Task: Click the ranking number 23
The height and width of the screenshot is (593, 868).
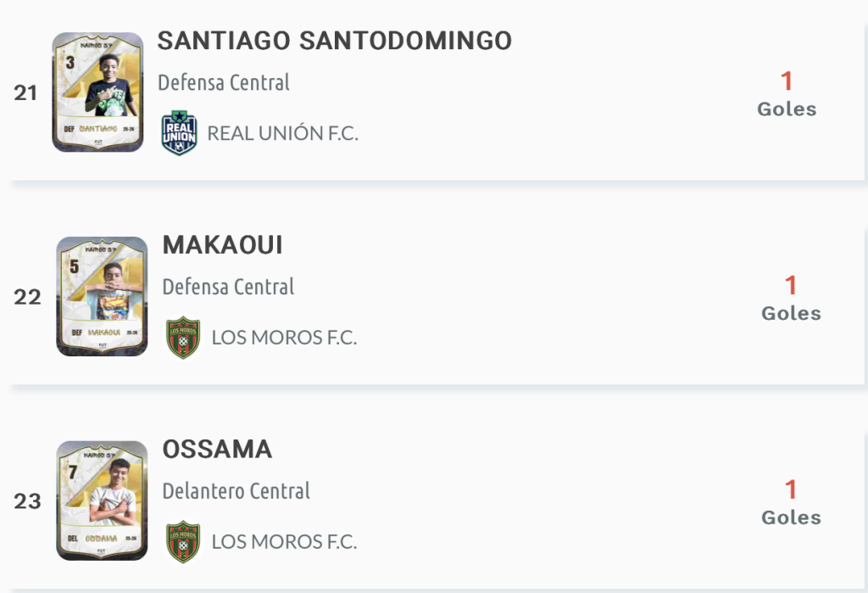Action: pyautogui.click(x=28, y=501)
